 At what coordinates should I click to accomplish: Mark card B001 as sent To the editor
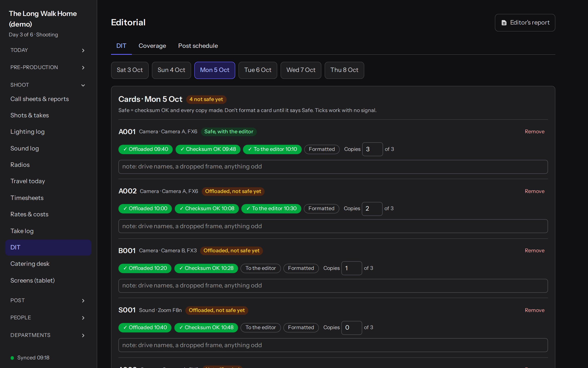click(261, 268)
